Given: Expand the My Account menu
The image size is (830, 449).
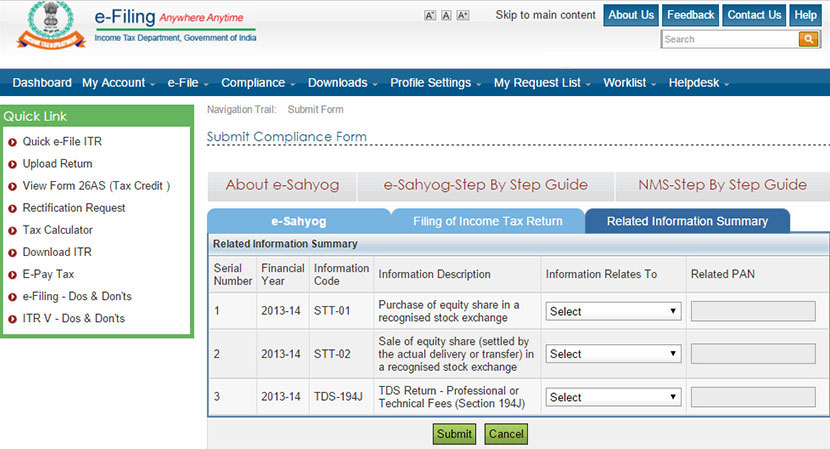Looking at the screenshot, I should click(119, 83).
